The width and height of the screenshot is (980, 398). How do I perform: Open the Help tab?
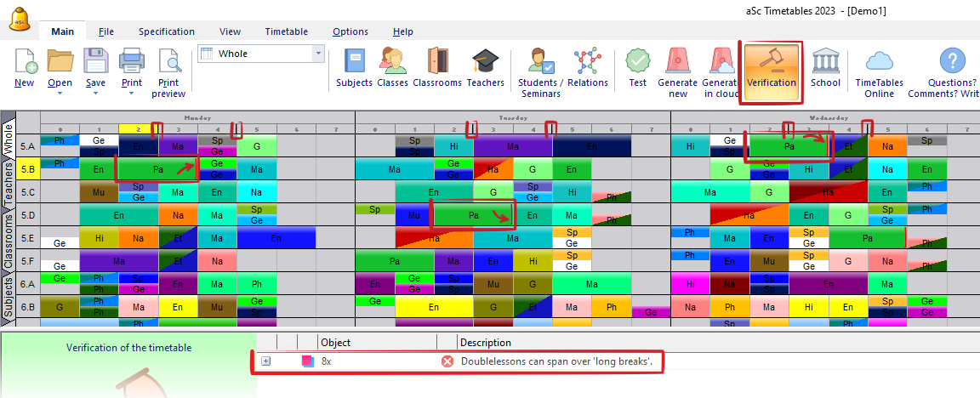[403, 31]
